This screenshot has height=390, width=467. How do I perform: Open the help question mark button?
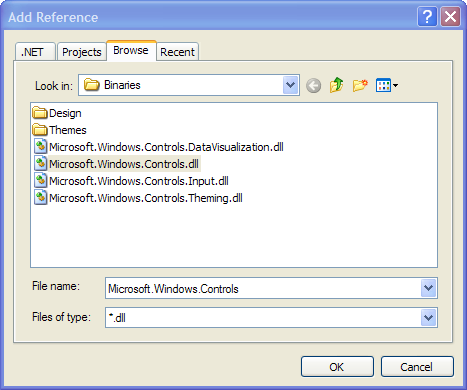(x=427, y=16)
